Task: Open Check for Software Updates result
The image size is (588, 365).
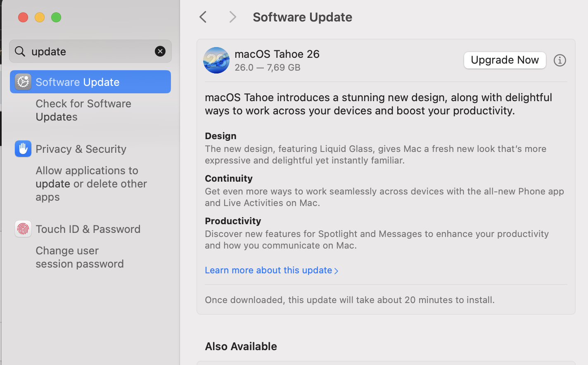Action: point(83,110)
